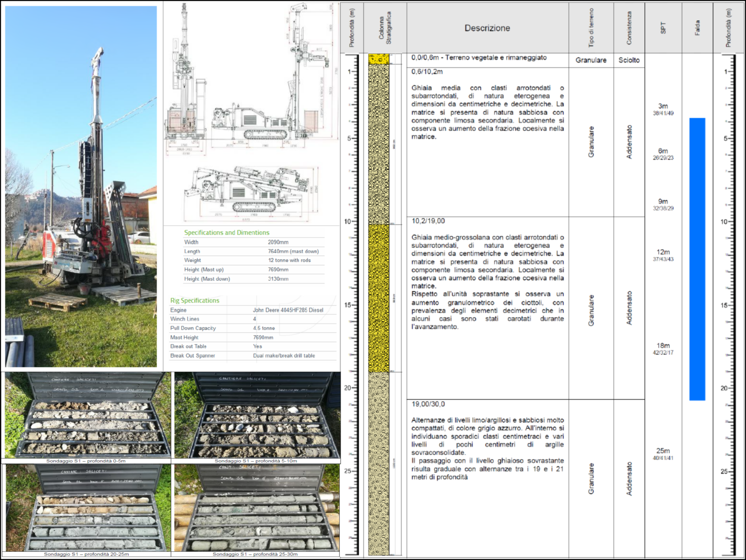
Task: Click vertical 'Granulare' cell in the 19,00/30,0 row
Action: coord(591,479)
